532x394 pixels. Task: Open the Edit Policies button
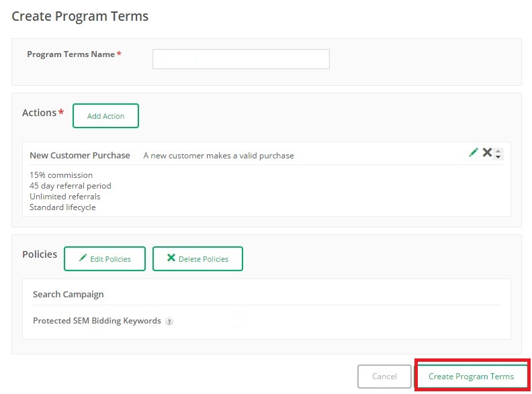pyautogui.click(x=105, y=258)
